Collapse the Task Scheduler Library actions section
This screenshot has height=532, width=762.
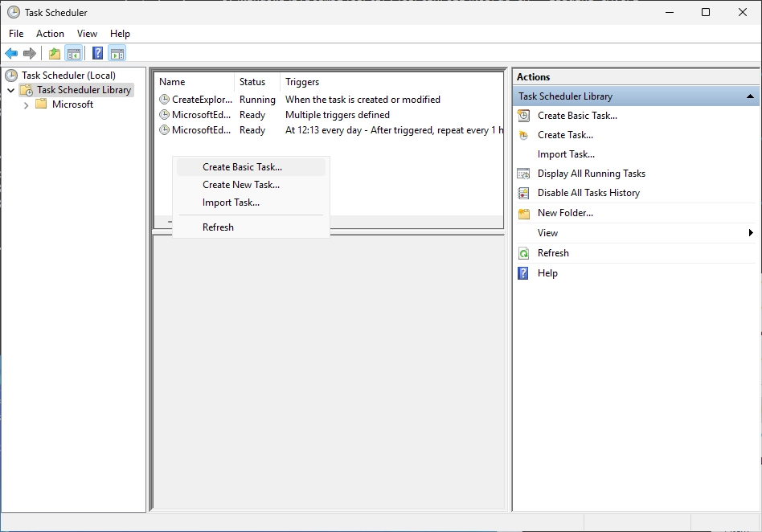click(x=750, y=96)
